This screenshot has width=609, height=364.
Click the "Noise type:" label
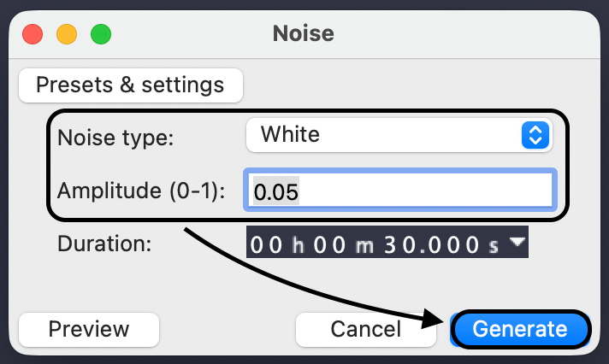coord(115,138)
